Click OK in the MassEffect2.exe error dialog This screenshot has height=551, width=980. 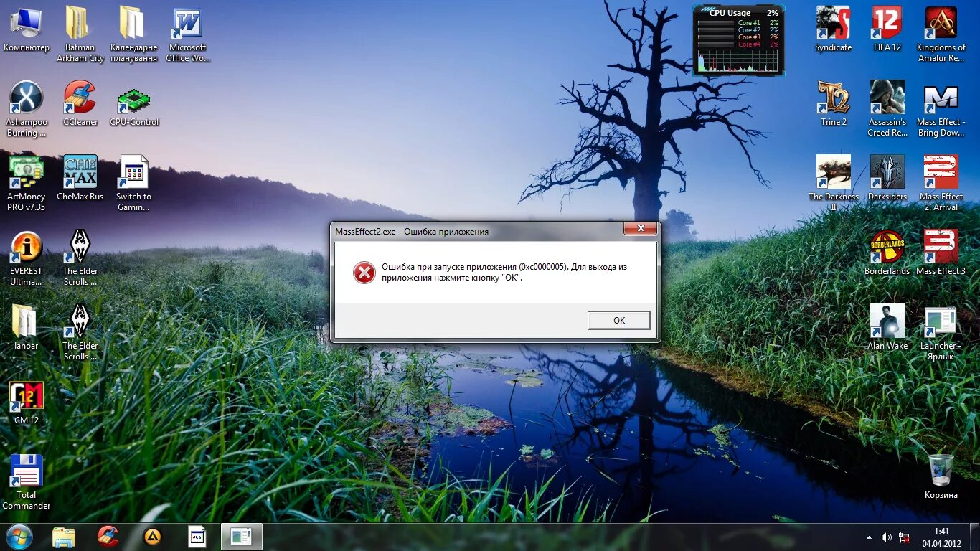pyautogui.click(x=618, y=321)
